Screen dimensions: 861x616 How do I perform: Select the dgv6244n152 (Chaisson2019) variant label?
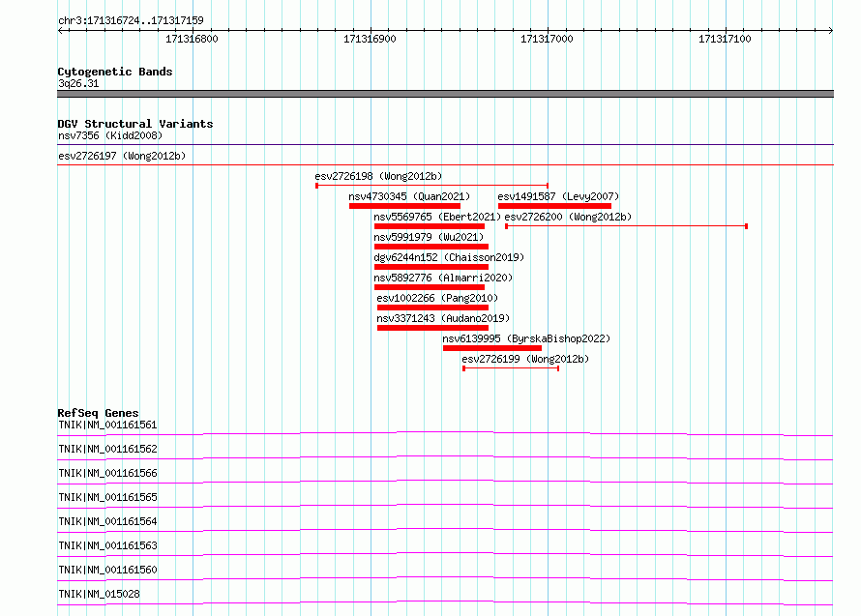tap(449, 257)
